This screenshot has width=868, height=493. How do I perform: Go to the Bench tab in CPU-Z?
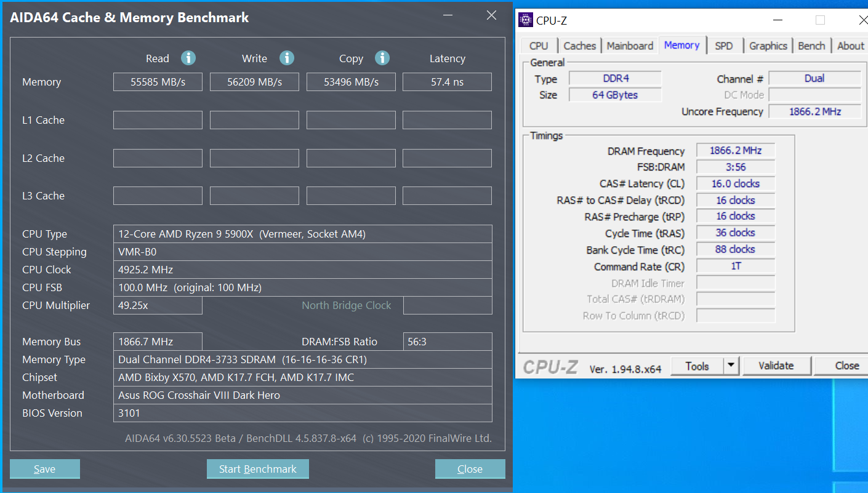point(811,46)
